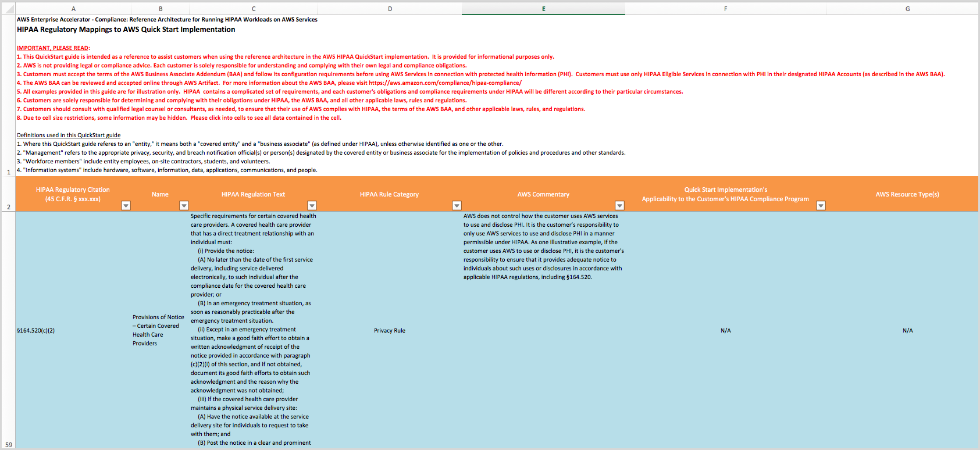Click the 'Quick Start Implementation's Applicability' header cell
Screen dimensions: 980x450
726,194
